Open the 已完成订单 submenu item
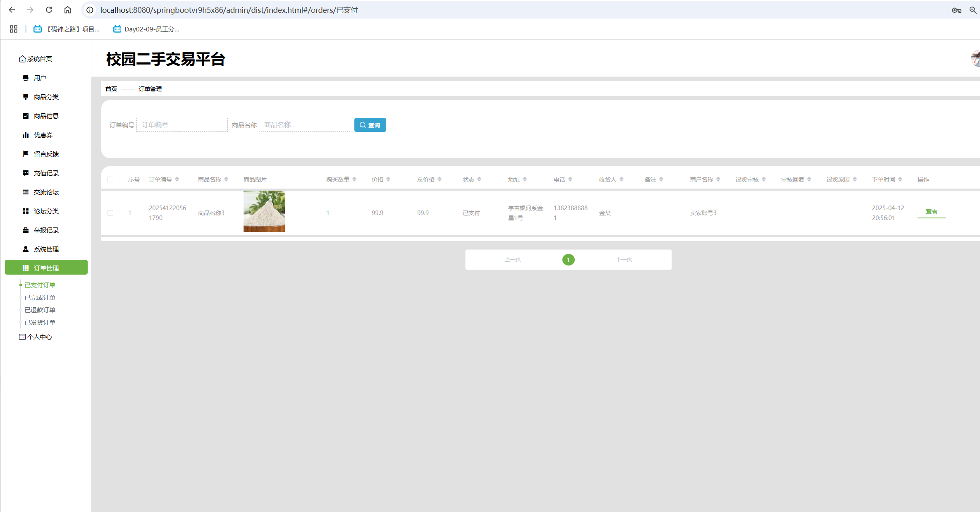The width and height of the screenshot is (980, 512). click(x=40, y=297)
